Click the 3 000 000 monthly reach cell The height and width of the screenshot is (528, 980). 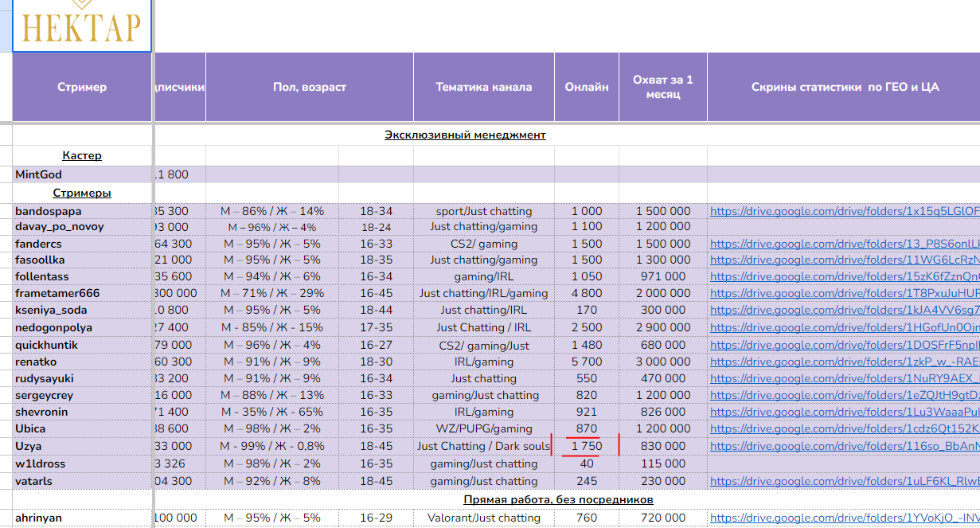(663, 362)
